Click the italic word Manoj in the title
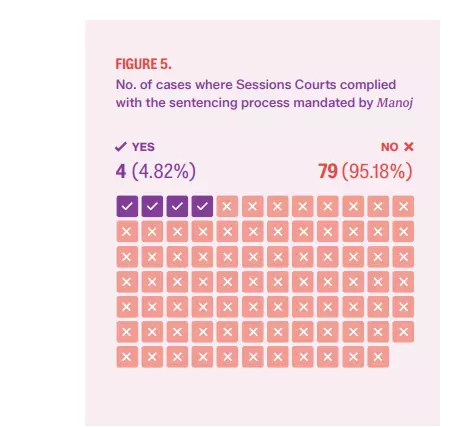 click(x=395, y=103)
